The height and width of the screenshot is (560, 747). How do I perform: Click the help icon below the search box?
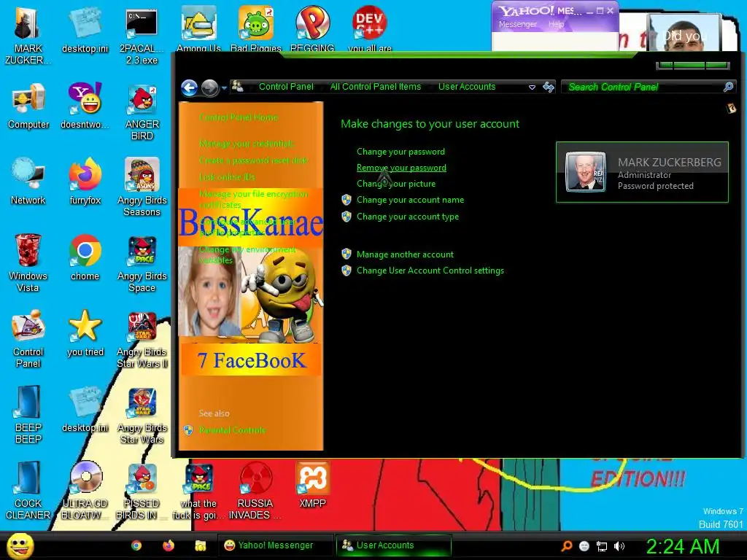731,109
